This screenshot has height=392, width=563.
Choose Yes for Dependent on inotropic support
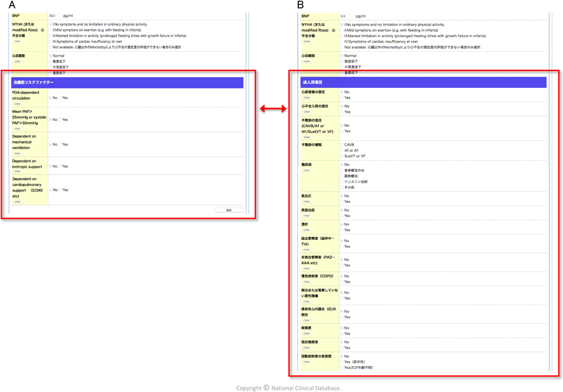click(60, 167)
